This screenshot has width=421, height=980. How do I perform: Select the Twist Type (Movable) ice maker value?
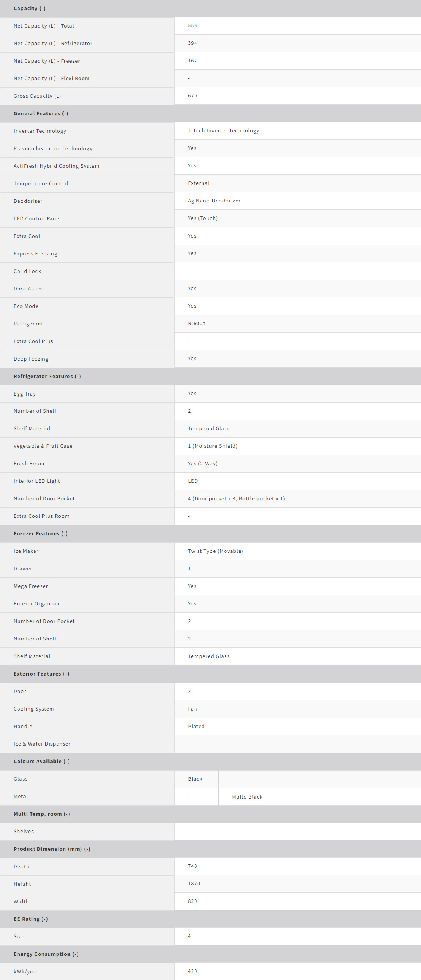click(x=215, y=551)
